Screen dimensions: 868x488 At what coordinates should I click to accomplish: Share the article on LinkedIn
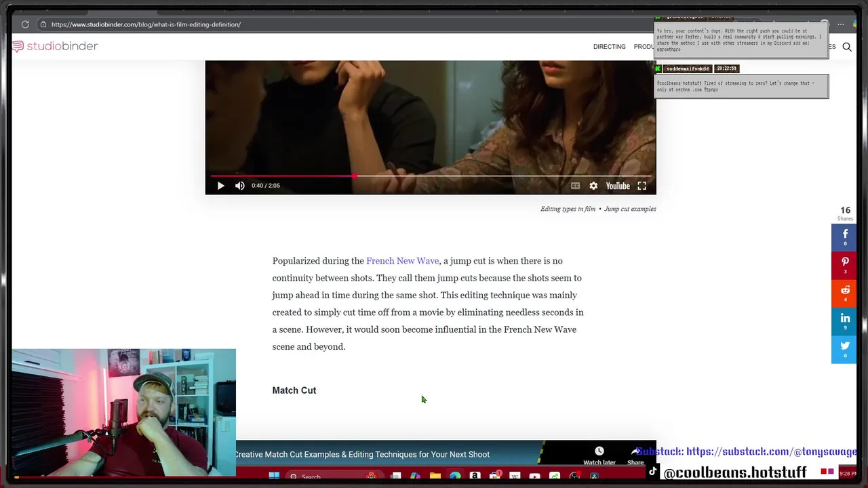pos(844,321)
